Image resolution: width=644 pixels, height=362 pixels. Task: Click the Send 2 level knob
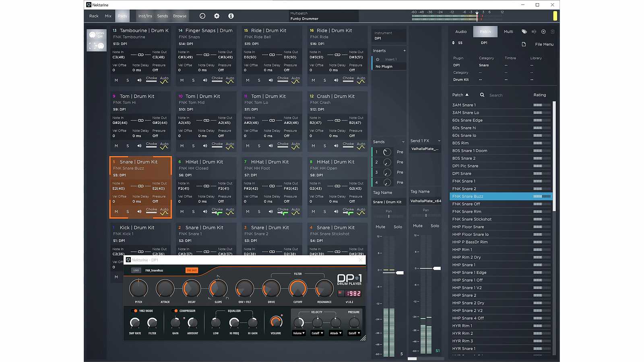point(387,162)
